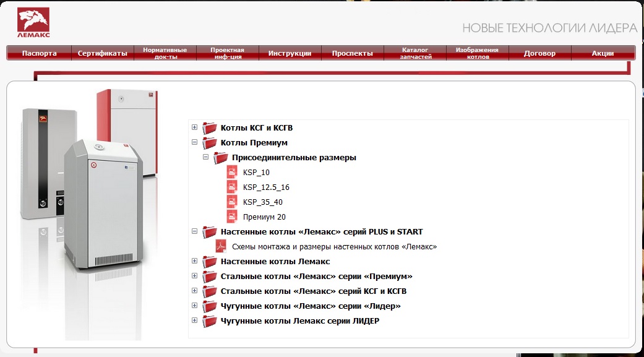
Task: Select the Проспекты tab
Action: [x=352, y=53]
